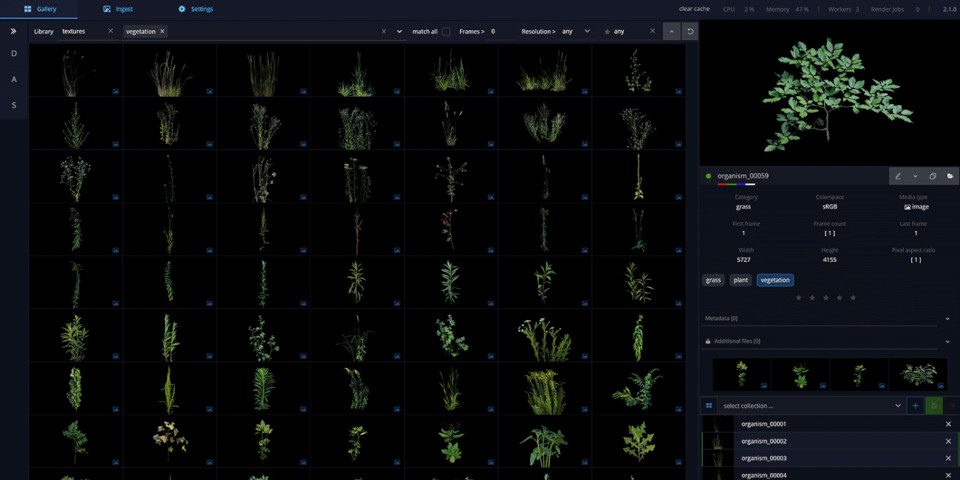Click the sRGB colorspace value
960x480 pixels.
pyautogui.click(x=830, y=207)
